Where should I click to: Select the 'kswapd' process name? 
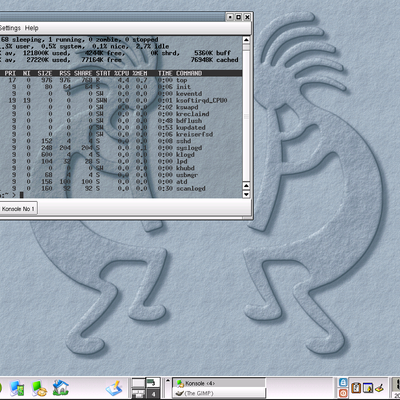pyautogui.click(x=187, y=107)
